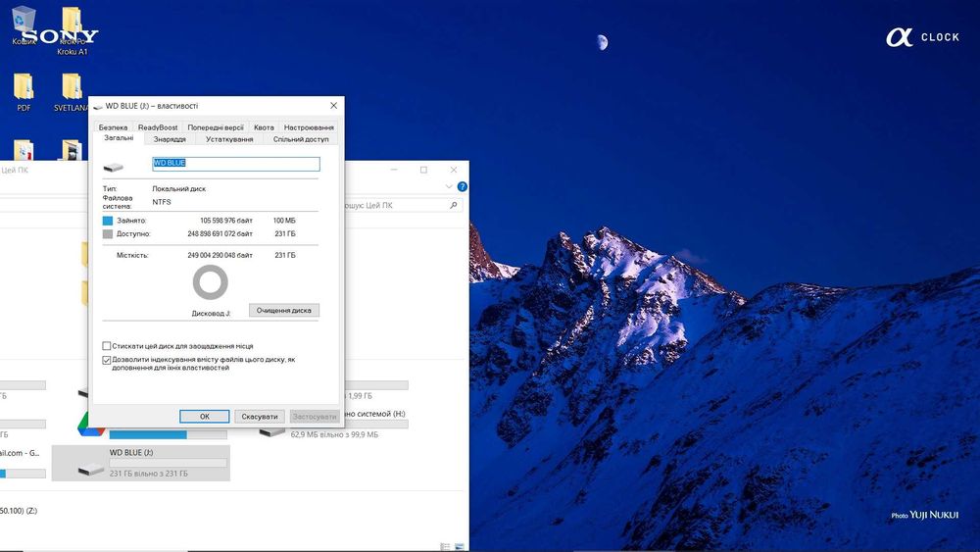The width and height of the screenshot is (980, 552).
Task: Click the help question mark in Explorer
Action: (x=462, y=186)
